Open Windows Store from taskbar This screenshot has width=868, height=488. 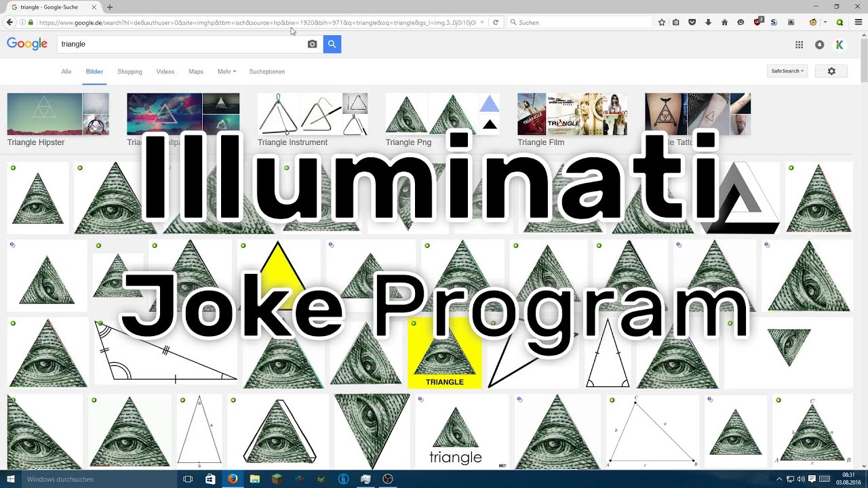(x=210, y=479)
